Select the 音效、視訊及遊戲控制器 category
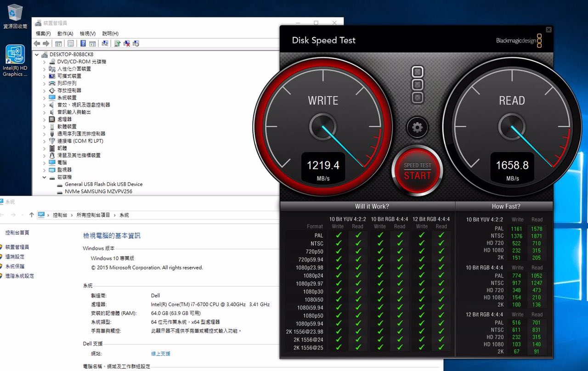 [x=84, y=105]
